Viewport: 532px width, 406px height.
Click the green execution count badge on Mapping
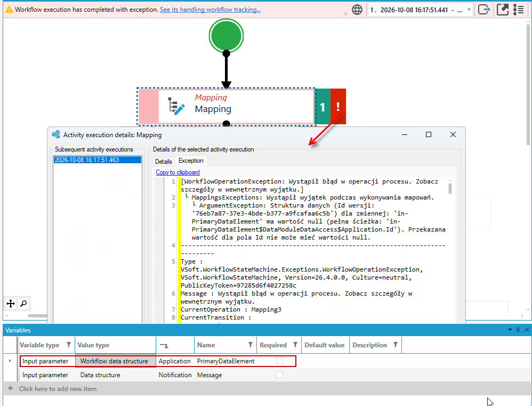[323, 107]
